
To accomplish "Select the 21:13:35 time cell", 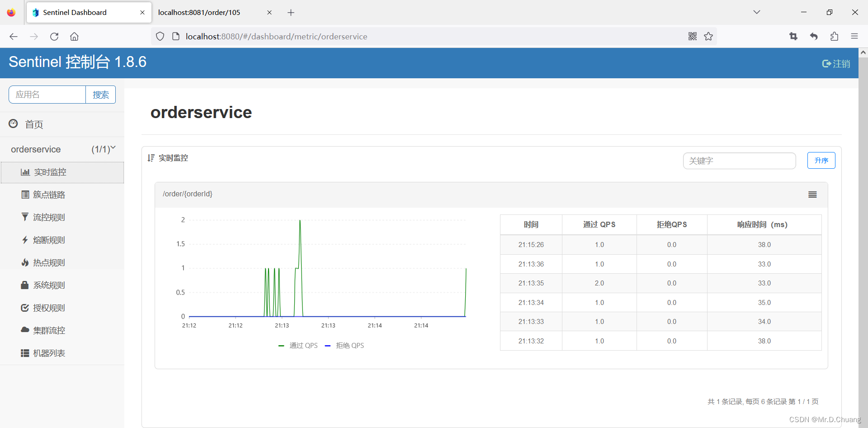I will click(531, 283).
